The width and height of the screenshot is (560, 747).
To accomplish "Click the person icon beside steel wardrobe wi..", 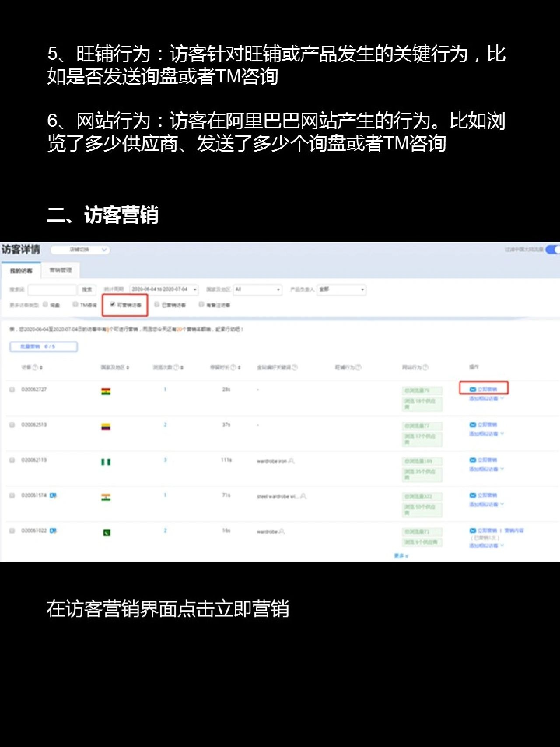I will click(x=303, y=496).
